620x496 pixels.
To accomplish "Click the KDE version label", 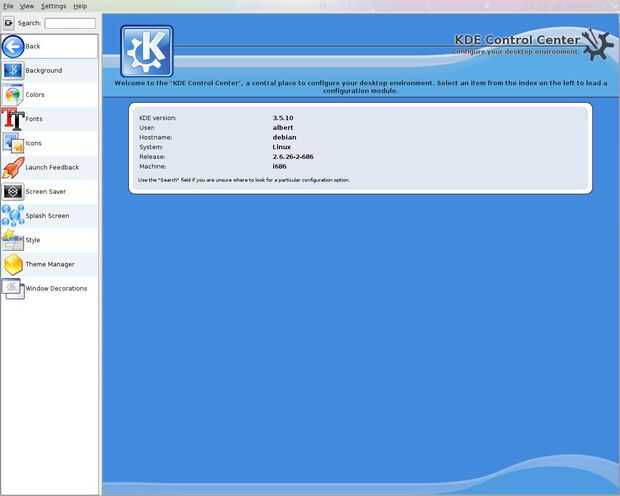I will [x=157, y=118].
